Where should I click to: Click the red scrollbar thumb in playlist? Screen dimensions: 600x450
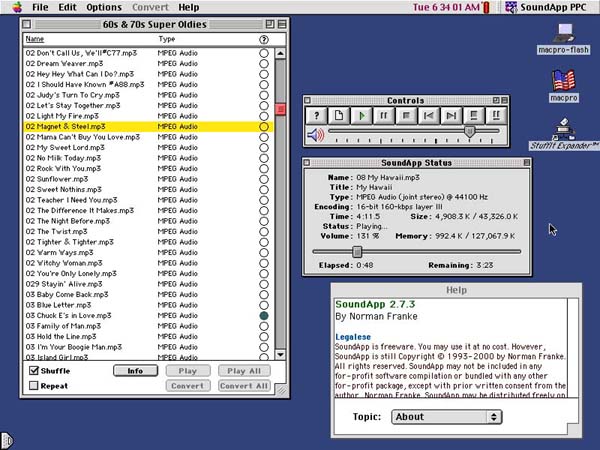pos(280,109)
